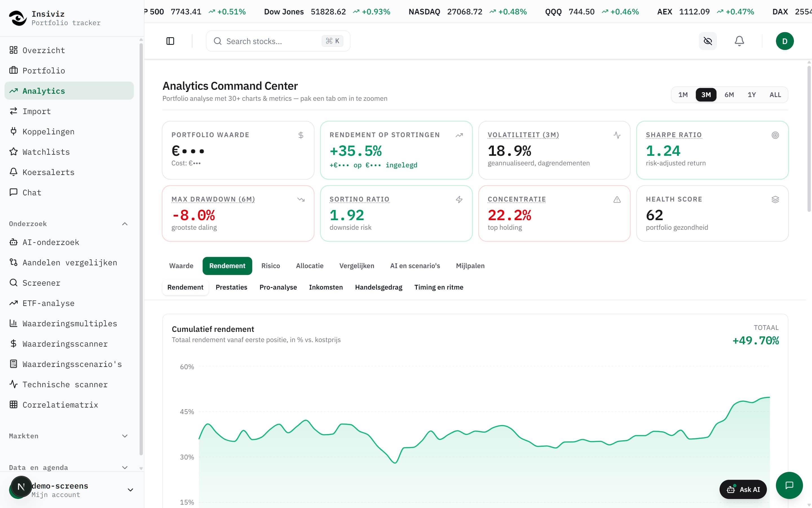Click the Screener magnifier icon
Viewport: 812px width, 508px height.
[x=14, y=283]
